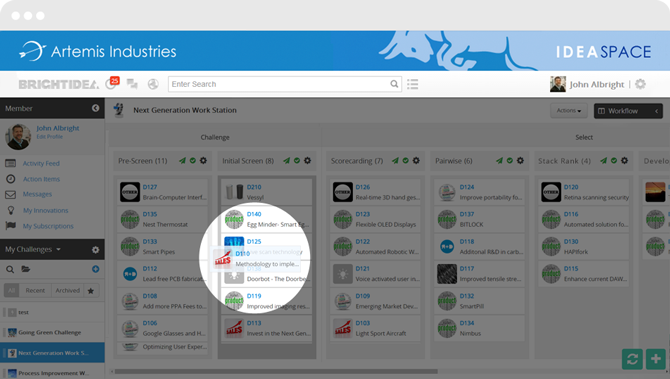Click D117 Improved tensile strength thumbnail
Viewport: 670px width, 379px height.
pos(447,274)
